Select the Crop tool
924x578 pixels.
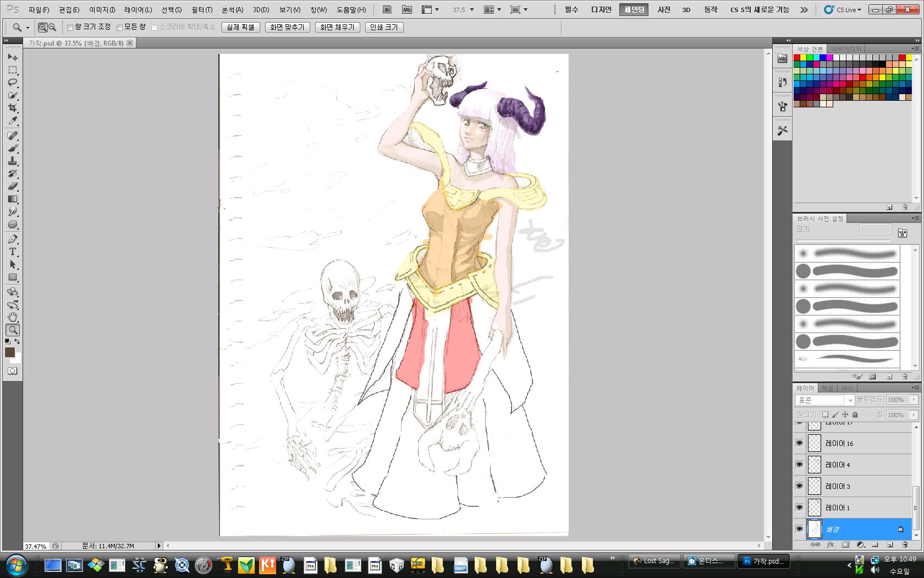pos(13,108)
